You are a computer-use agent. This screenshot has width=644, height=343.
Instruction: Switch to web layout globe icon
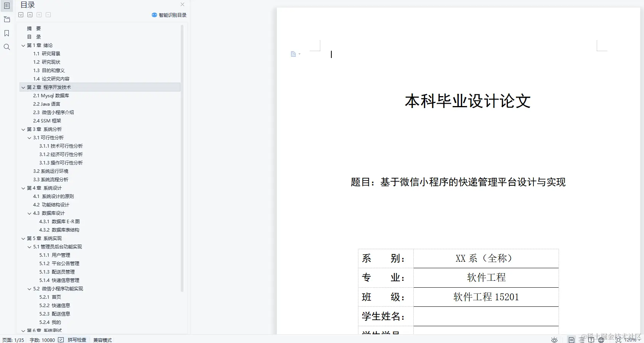click(601, 340)
